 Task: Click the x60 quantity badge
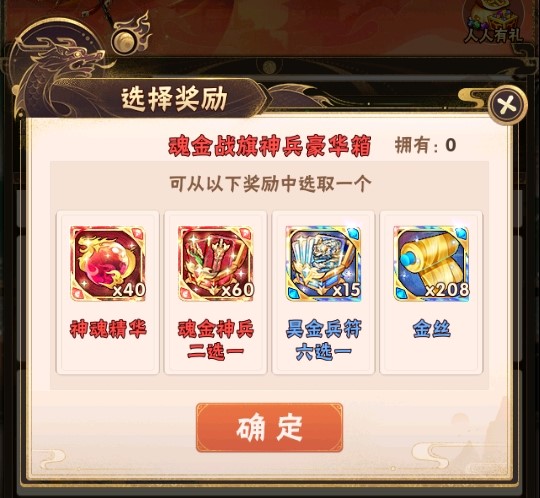237,290
